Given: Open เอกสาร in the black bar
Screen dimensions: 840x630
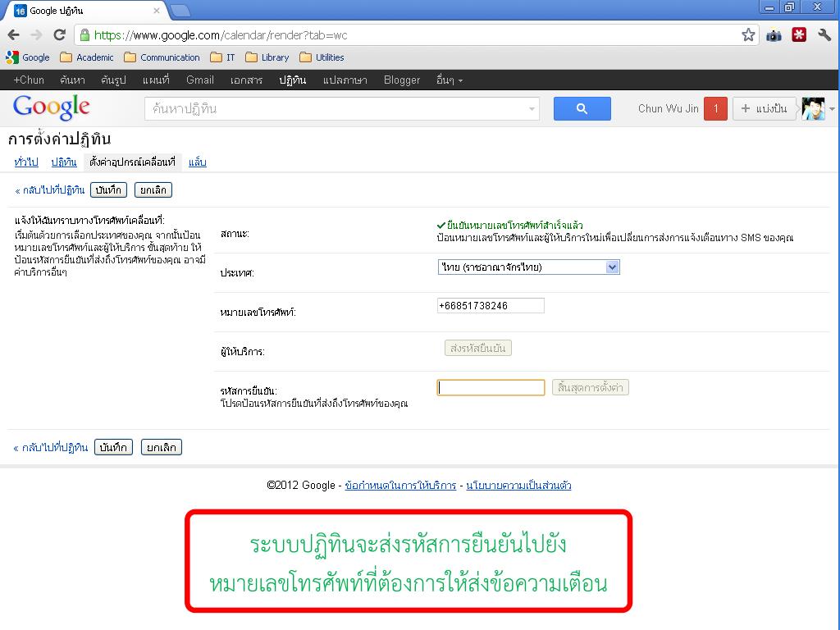Looking at the screenshot, I should [x=246, y=80].
